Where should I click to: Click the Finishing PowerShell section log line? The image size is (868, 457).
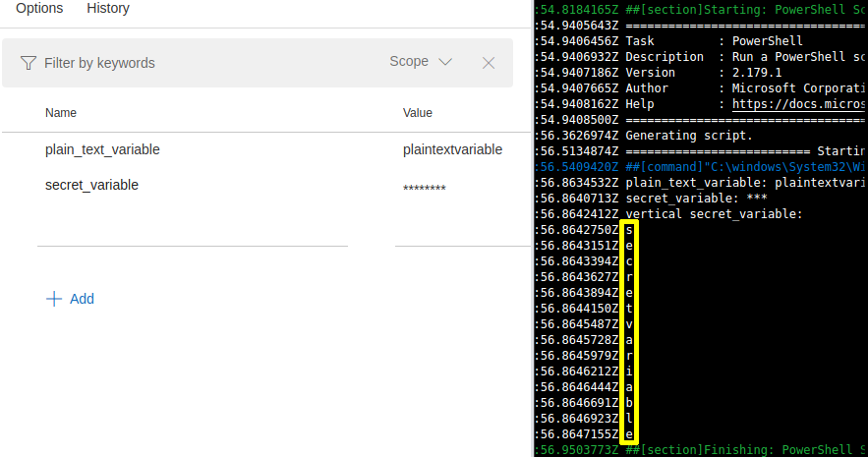(757, 450)
